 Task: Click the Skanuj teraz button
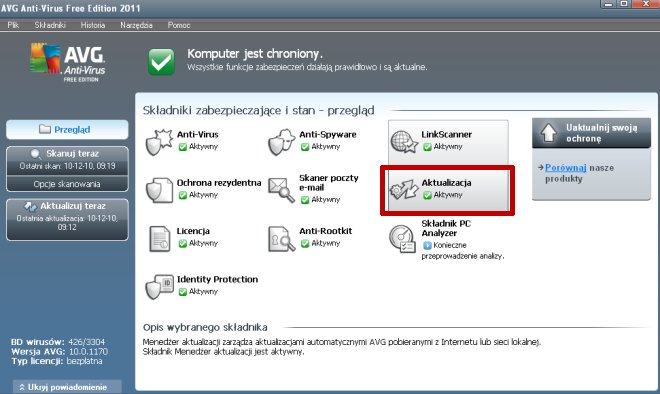pos(67,160)
